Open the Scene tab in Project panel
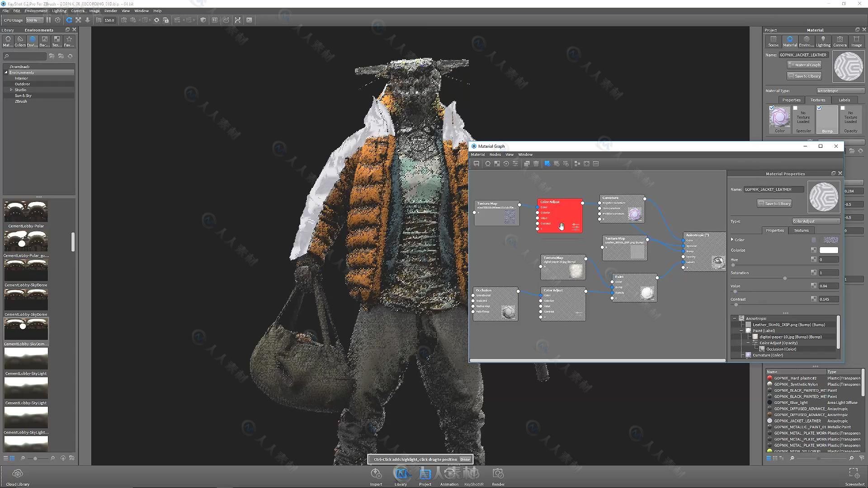The height and width of the screenshot is (488, 868). coord(774,41)
